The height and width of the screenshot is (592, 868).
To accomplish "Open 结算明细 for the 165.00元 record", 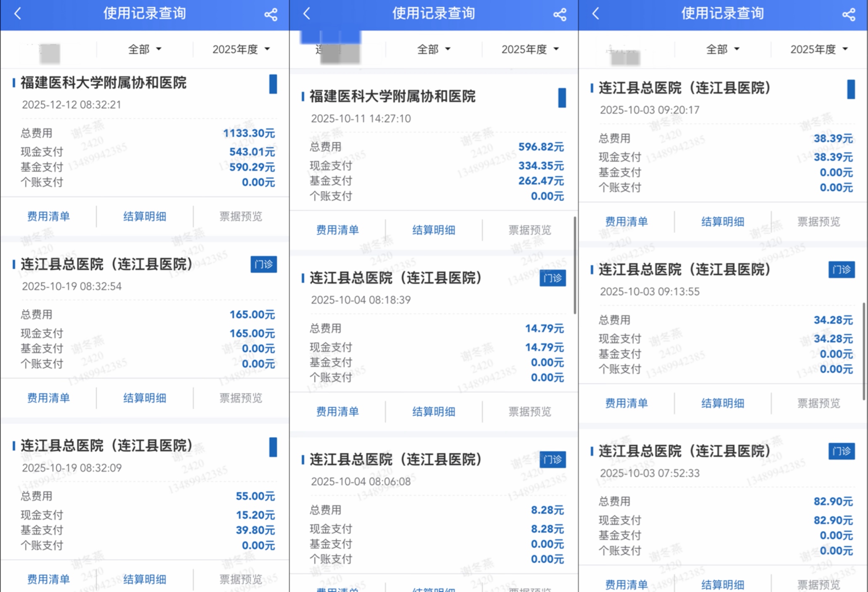I will [144, 398].
